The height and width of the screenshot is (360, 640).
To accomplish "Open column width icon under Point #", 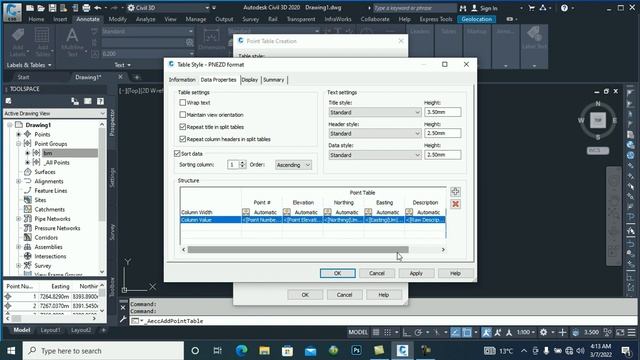I will point(246,212).
